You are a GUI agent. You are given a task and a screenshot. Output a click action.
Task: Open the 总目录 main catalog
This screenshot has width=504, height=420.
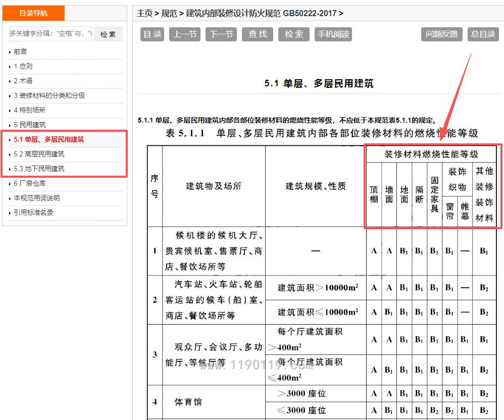click(483, 34)
